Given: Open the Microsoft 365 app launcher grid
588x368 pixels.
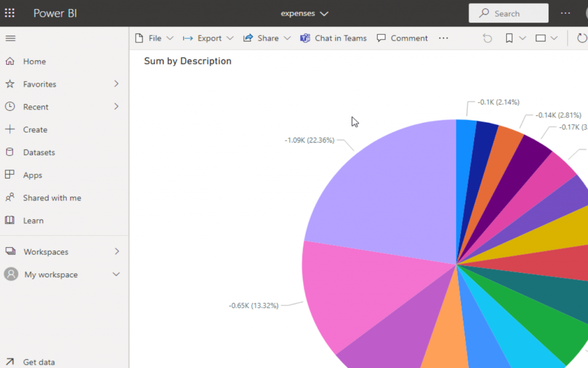Looking at the screenshot, I should [x=9, y=13].
